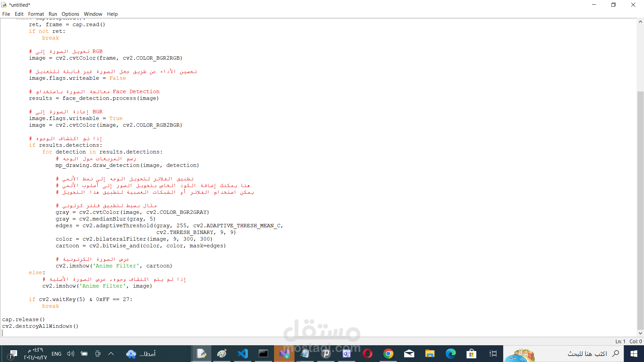Viewport: 644px width, 362px height.
Task: Click the scroll down arrow of editor scrollbar
Action: coord(640,333)
